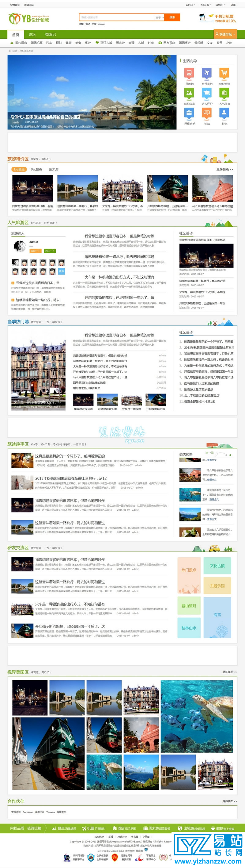This screenshot has height=868, width=245.
Task: Click the 酒店 building icon in footer bar
Action: pos(115,828)
